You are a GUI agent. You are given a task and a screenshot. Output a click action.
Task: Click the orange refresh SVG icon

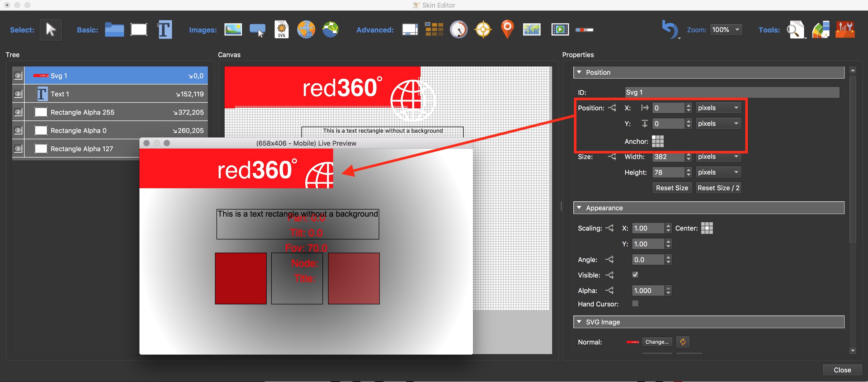pos(683,342)
